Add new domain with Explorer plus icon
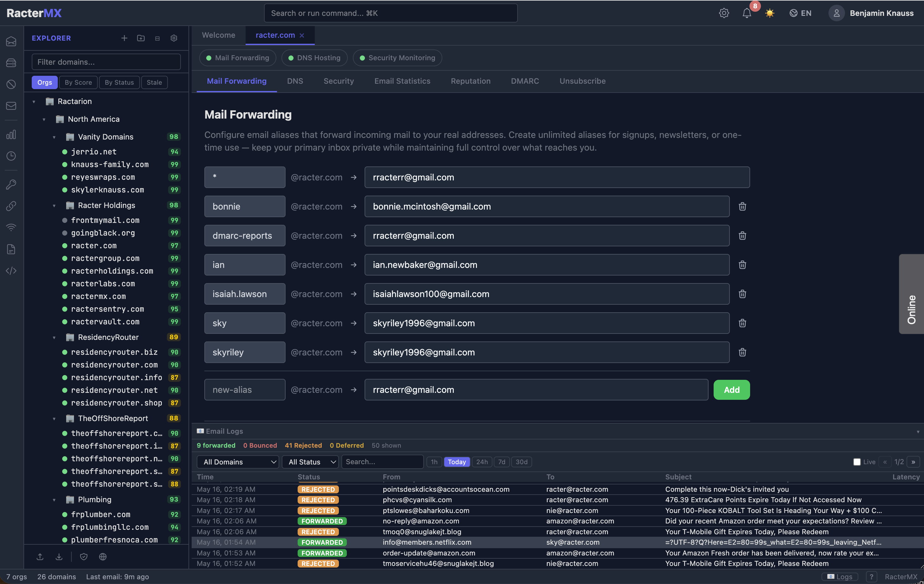Screen dimensions: 924x584 click(x=124, y=38)
